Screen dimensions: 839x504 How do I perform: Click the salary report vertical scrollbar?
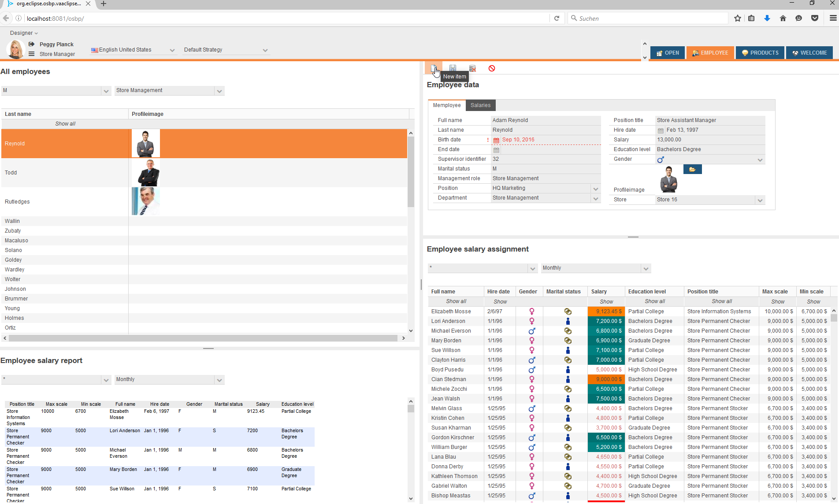click(x=411, y=409)
